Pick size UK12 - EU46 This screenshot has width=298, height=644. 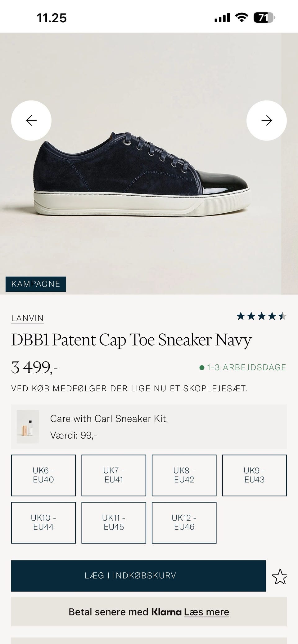(184, 522)
